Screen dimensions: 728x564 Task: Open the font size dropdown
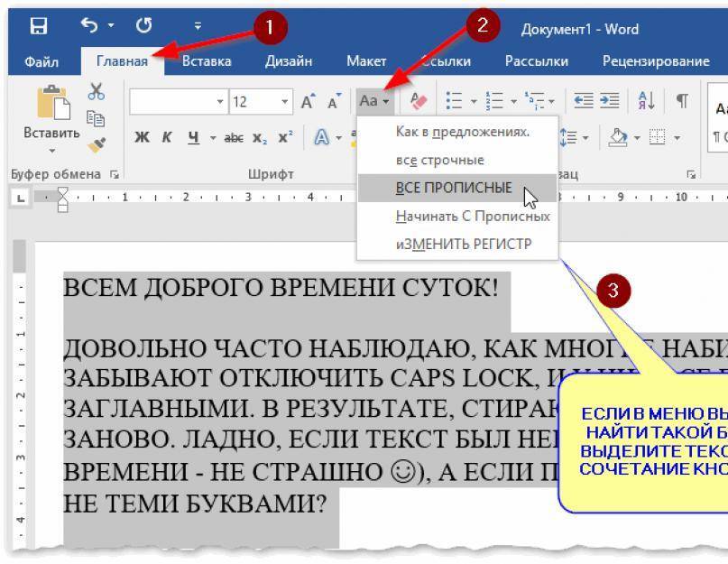coord(285,102)
